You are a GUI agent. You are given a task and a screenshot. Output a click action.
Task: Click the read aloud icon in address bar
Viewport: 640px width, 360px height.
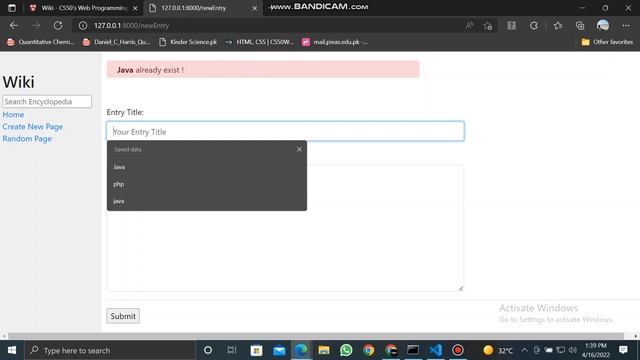coord(469,25)
